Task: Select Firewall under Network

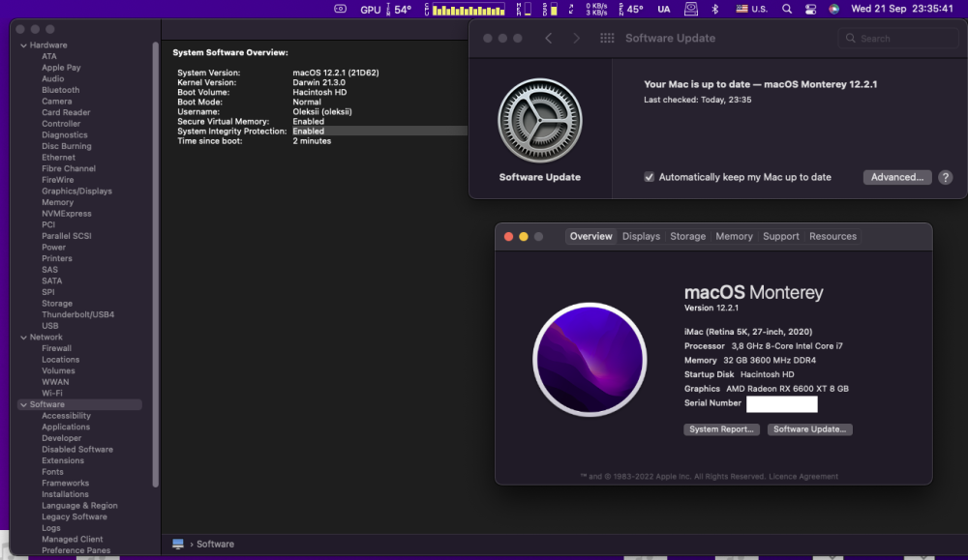Action: point(56,348)
